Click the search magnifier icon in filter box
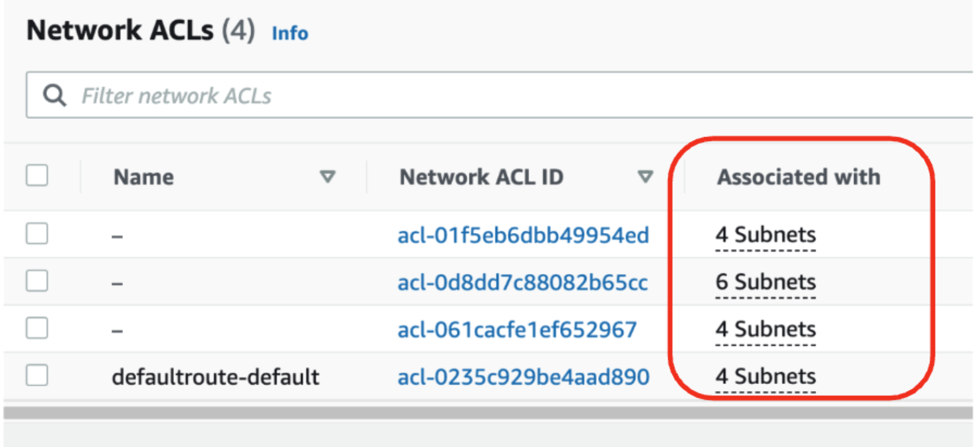Screen dimensions: 980x447 point(54,95)
